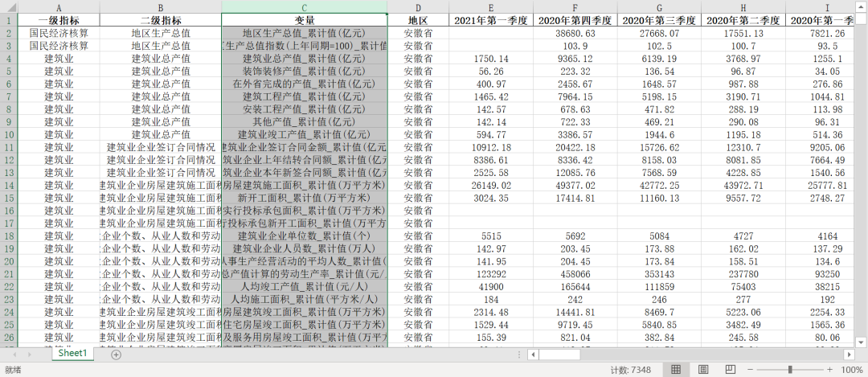Viewport: 868px width, 377px height.
Task: Click the 计数: 7348 status bar entry
Action: [631, 369]
